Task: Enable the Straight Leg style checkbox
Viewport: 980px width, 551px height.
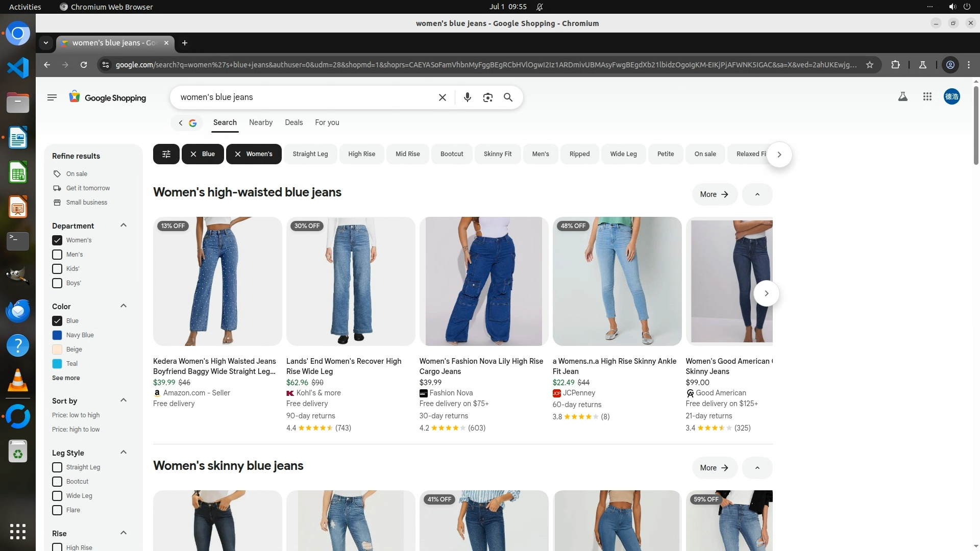Action: 57,467
